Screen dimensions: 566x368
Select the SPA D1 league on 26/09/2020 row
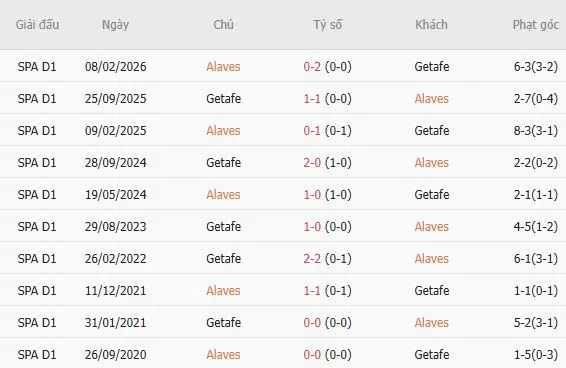click(x=37, y=355)
